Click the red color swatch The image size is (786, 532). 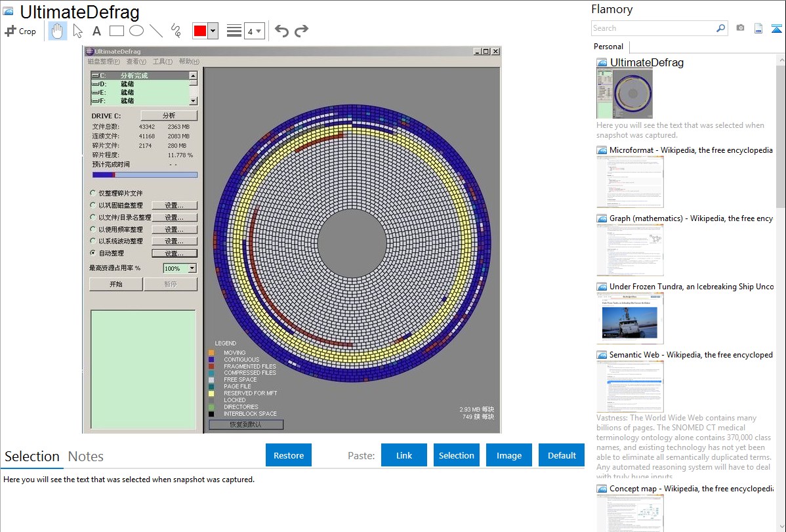click(199, 31)
